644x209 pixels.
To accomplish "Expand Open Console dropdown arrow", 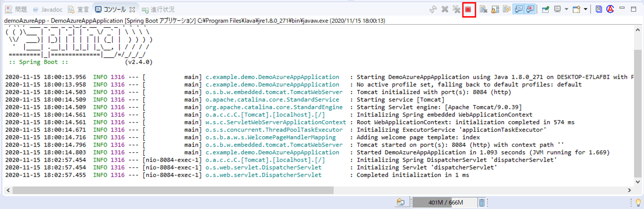I will tap(585, 10).
